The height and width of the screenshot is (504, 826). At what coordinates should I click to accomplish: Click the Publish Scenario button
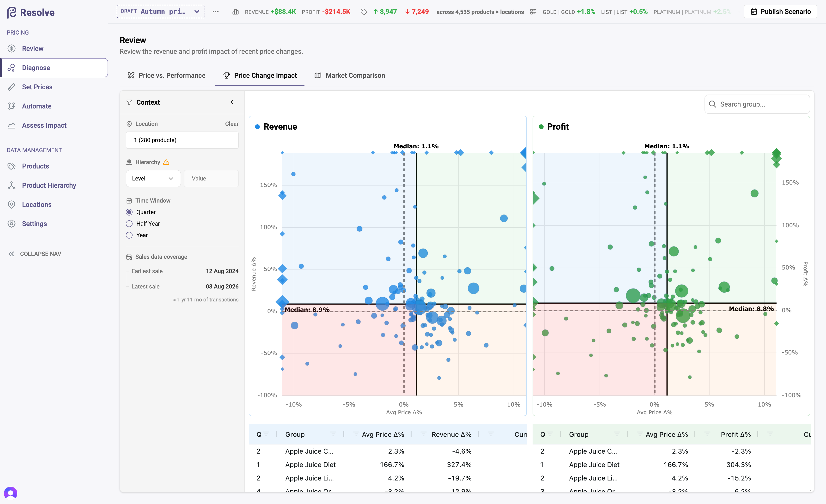click(780, 12)
